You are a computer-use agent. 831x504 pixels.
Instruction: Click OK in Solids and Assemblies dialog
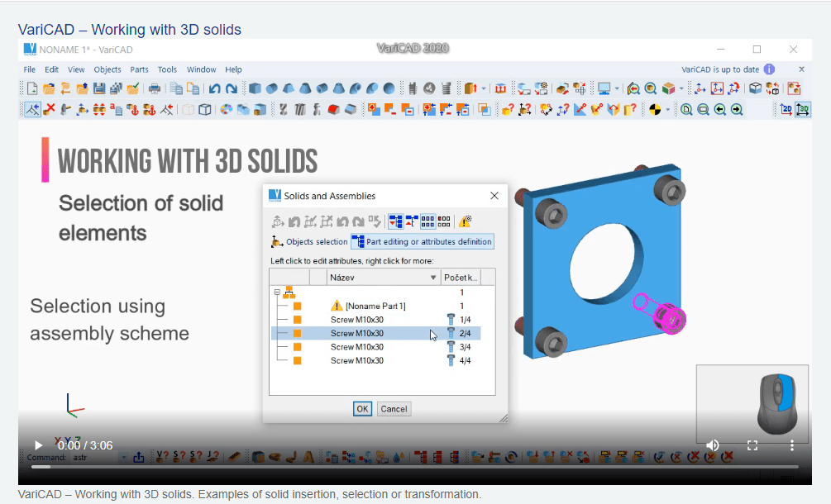362,409
